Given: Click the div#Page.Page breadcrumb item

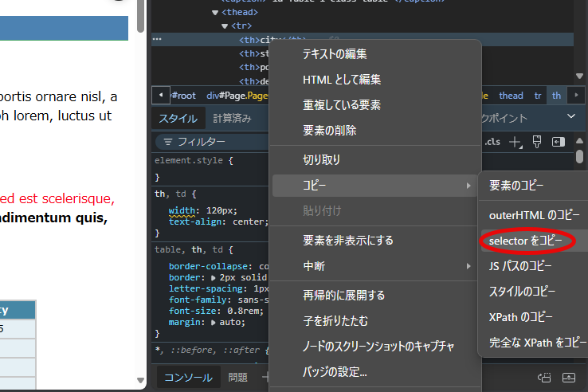Looking at the screenshot, I should click(237, 96).
